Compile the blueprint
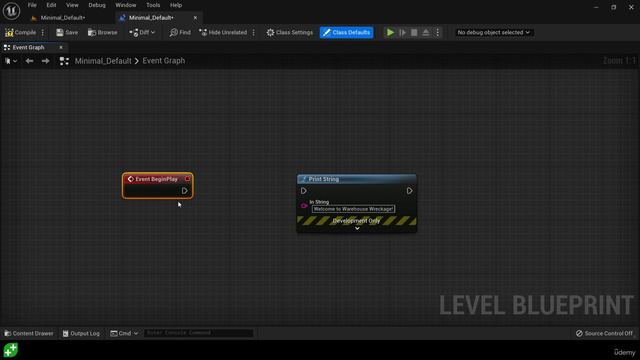640x360 pixels. pyautogui.click(x=20, y=32)
